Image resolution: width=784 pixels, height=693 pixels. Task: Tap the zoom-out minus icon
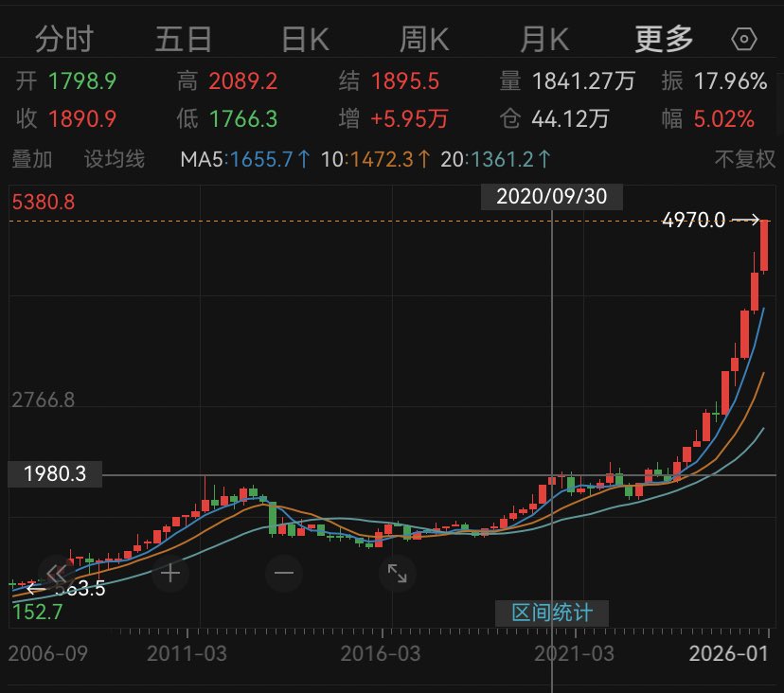pyautogui.click(x=283, y=573)
